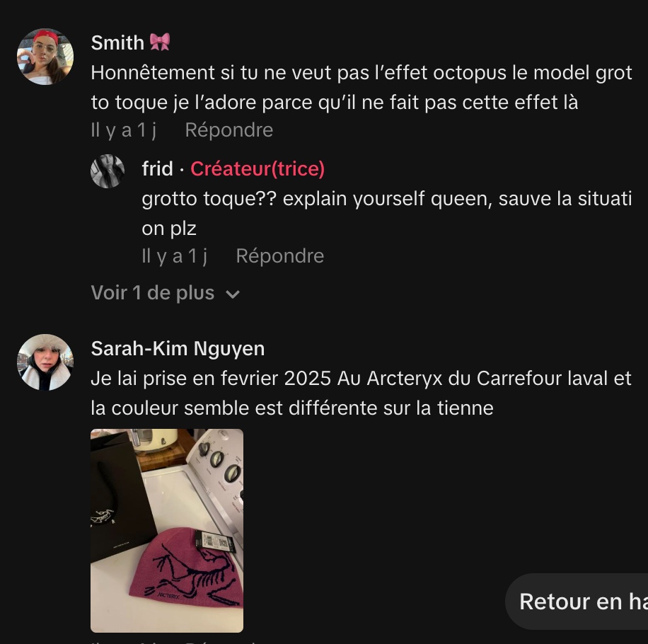Open 'Voir 1 de plus' replies

coord(166,293)
